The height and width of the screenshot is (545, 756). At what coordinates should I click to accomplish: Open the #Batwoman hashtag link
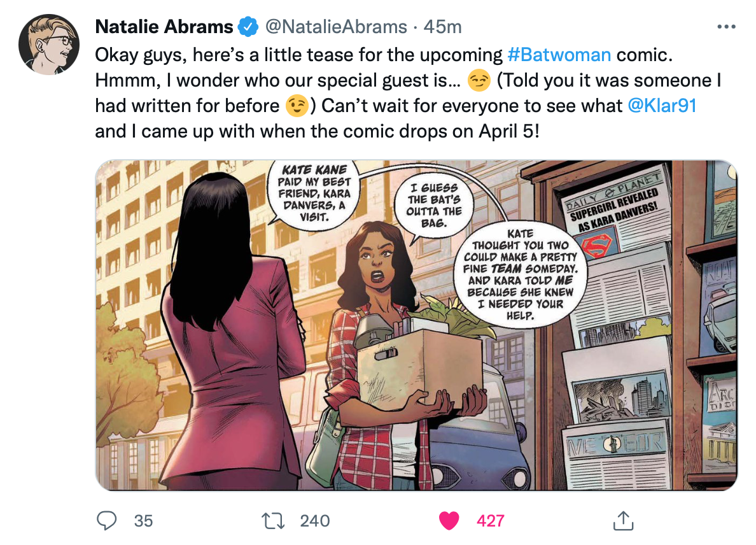pos(559,55)
